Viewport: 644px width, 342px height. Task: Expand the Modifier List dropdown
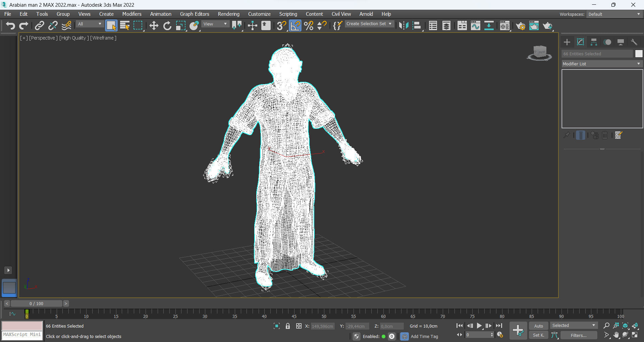[602, 64]
